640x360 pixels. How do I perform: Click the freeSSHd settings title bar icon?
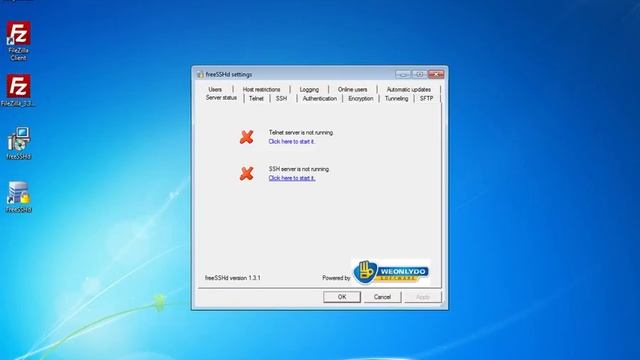point(200,74)
